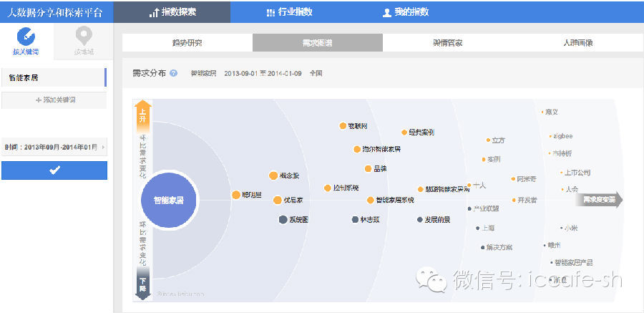Click the zigbee keyword node
Viewport: 644px width, 313px height.
click(x=562, y=136)
